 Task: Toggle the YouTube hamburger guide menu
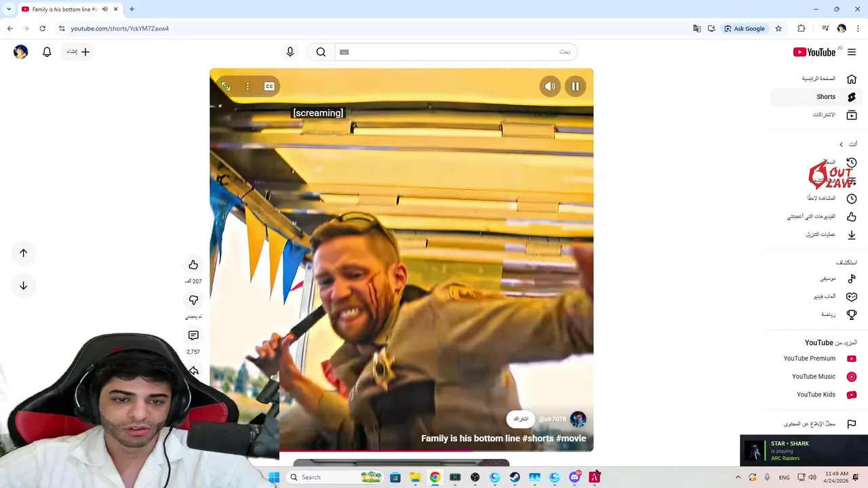[x=852, y=52]
